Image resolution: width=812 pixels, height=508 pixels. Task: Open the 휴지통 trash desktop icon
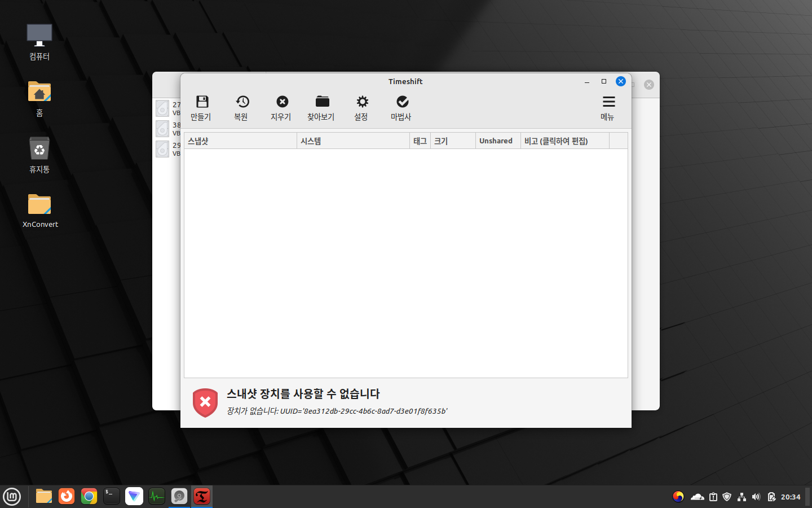[x=39, y=155]
